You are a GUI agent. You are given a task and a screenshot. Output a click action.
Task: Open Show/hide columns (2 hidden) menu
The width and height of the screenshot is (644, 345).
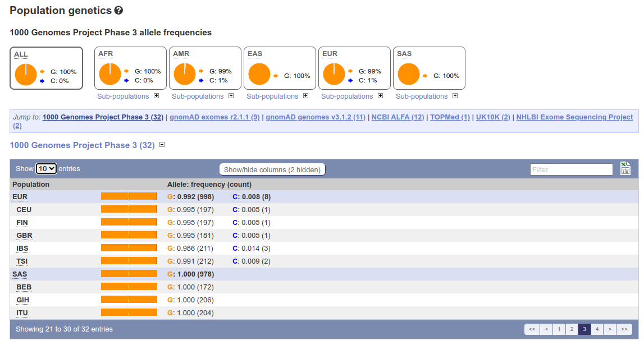(272, 169)
